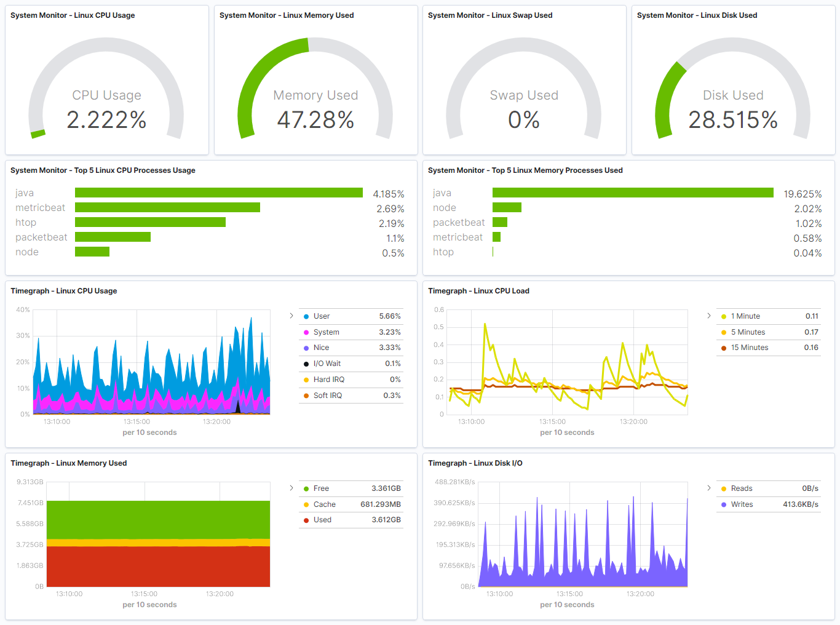Click the User series blue color dot
The width and height of the screenshot is (840, 625).
(x=306, y=316)
